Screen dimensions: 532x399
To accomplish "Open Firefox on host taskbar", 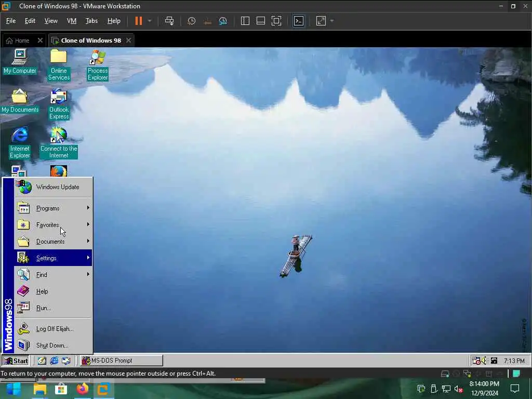I will pyautogui.click(x=83, y=389).
